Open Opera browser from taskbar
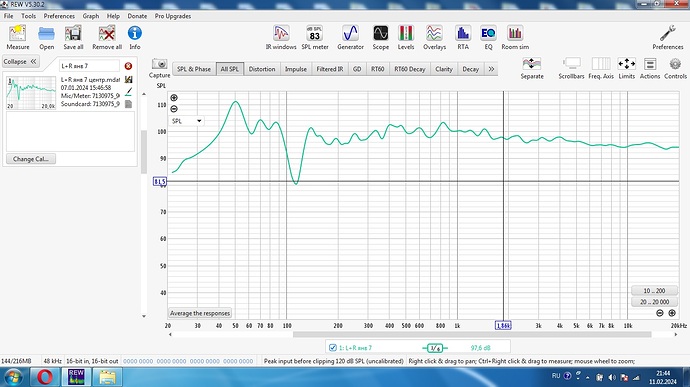Viewport: 690px width, 387px height. 45,377
